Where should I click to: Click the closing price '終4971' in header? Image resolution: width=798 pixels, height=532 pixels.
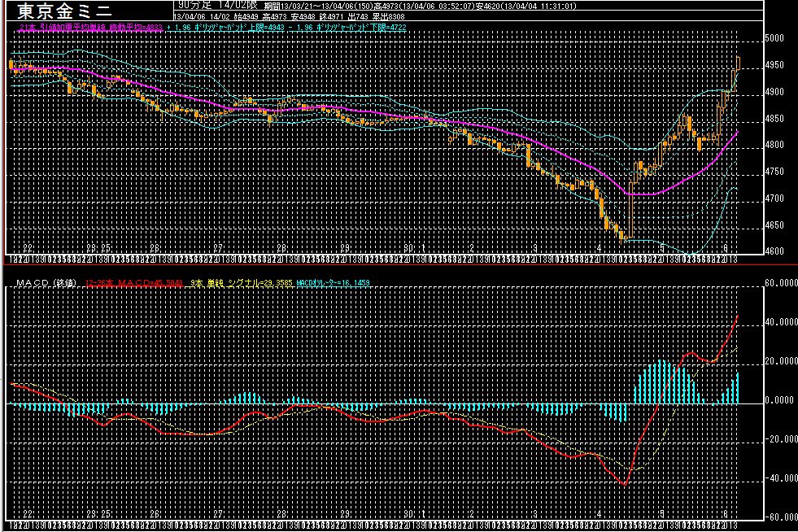331,16
